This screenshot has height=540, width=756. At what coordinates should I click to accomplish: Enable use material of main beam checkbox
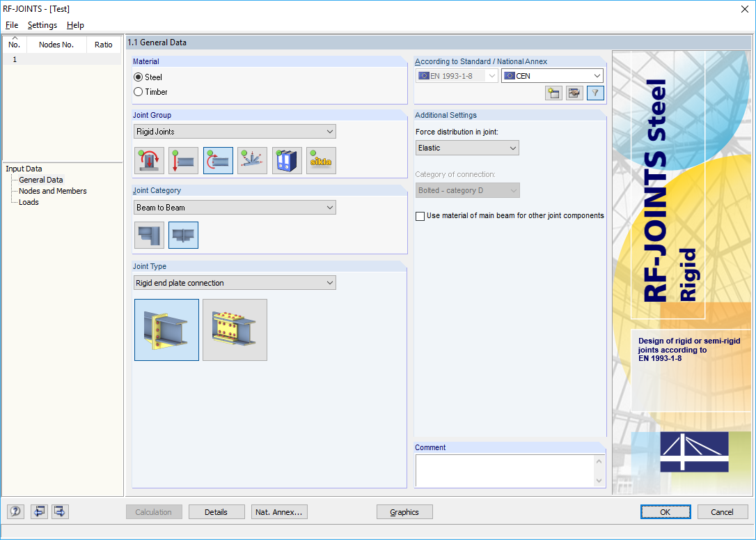click(x=420, y=216)
